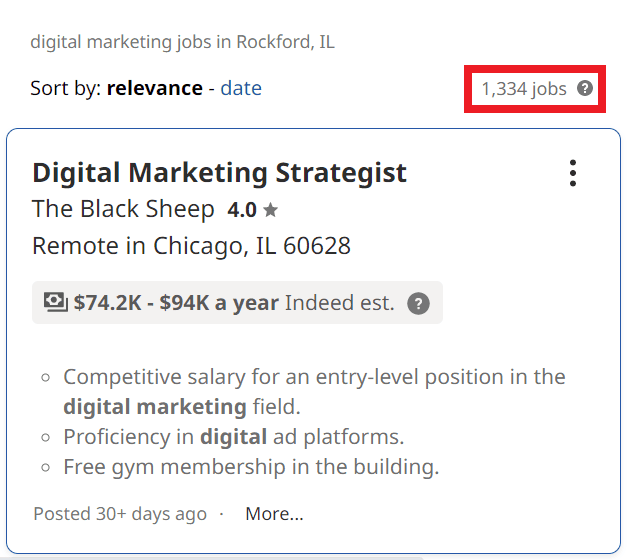Click 'digital marketing jobs in Rockford, IL' heading
Screen dimensions: 629x560
[183, 42]
